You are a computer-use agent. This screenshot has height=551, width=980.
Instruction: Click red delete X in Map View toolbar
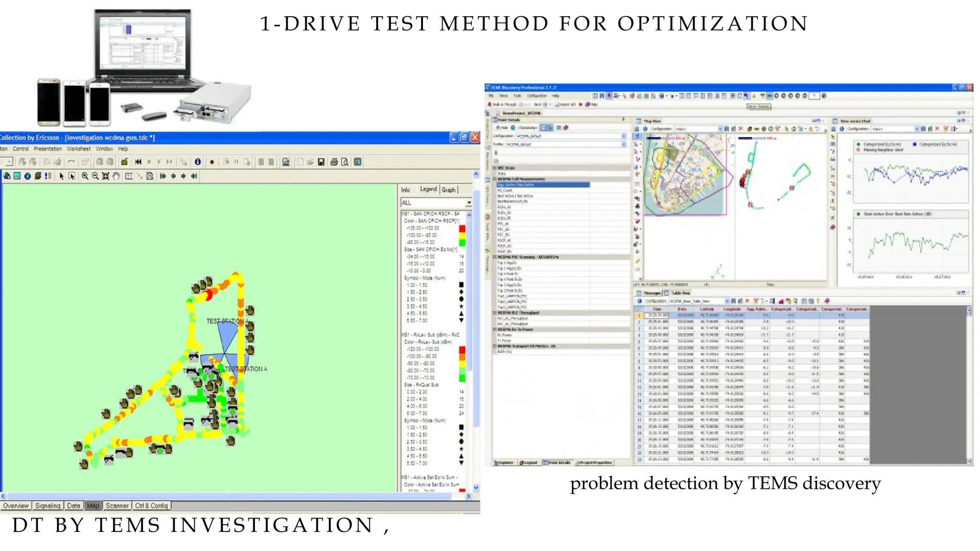point(740,129)
